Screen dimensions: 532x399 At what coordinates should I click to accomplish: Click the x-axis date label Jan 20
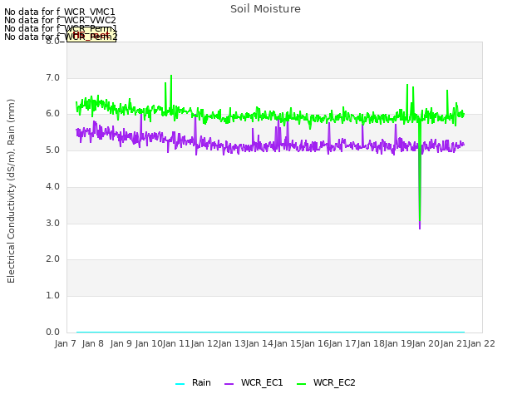point(426,343)
